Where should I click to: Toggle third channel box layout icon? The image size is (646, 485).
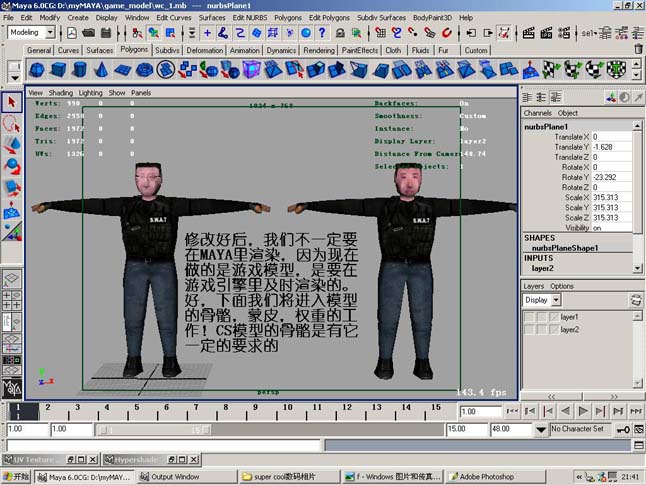[x=555, y=97]
